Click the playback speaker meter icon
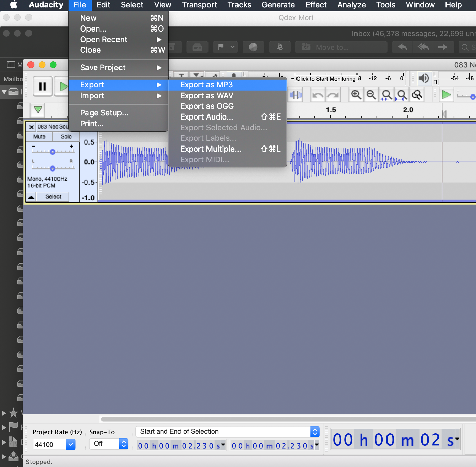Viewport: 476px width, 467px height. click(424, 78)
